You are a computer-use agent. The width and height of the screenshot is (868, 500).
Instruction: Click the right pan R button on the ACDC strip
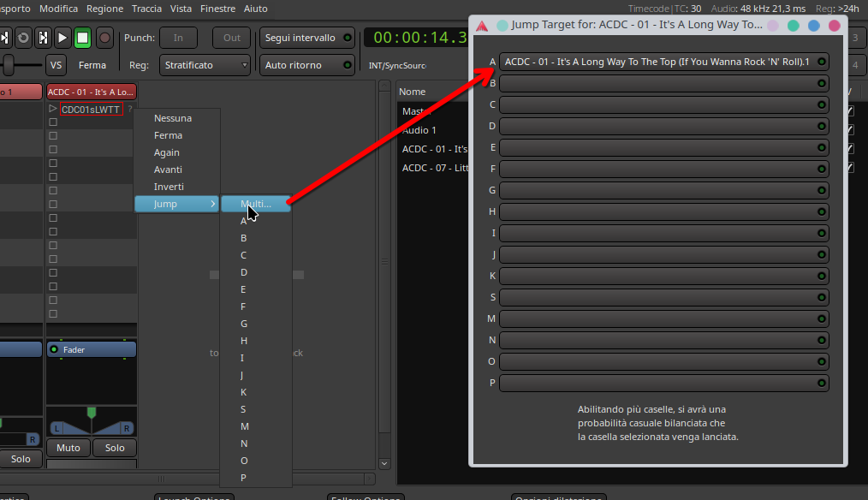tap(126, 428)
